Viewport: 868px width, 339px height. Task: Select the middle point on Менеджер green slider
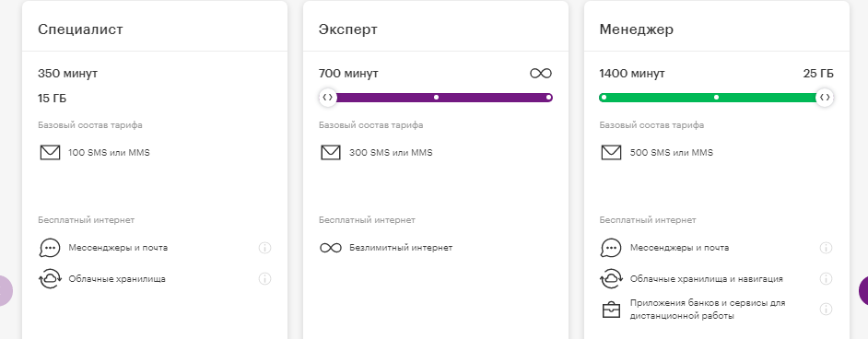click(x=716, y=98)
